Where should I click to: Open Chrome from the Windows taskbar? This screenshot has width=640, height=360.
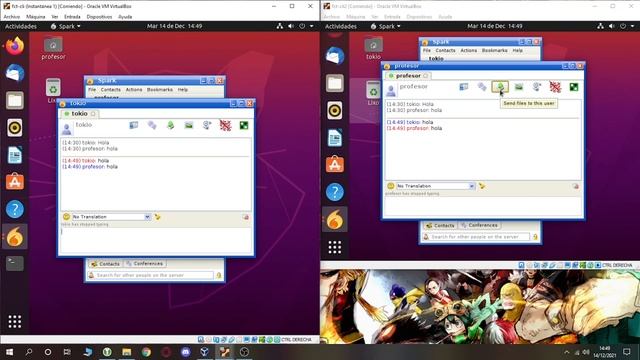click(146, 352)
